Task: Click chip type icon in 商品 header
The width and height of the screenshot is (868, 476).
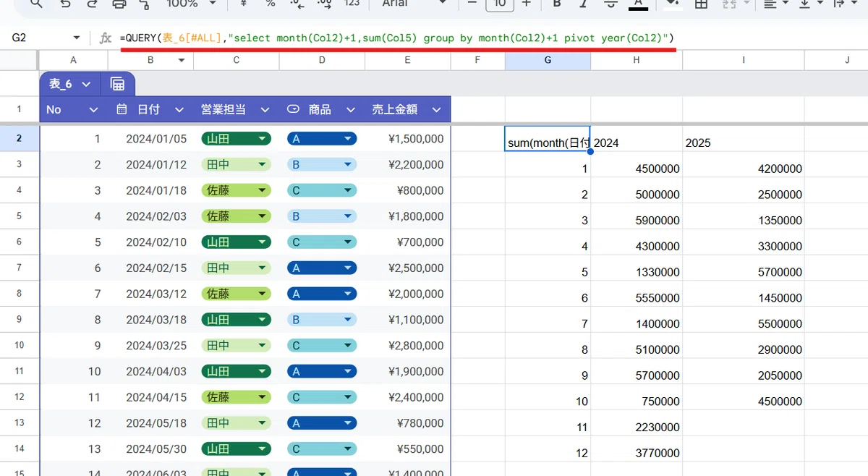Action: [x=293, y=109]
